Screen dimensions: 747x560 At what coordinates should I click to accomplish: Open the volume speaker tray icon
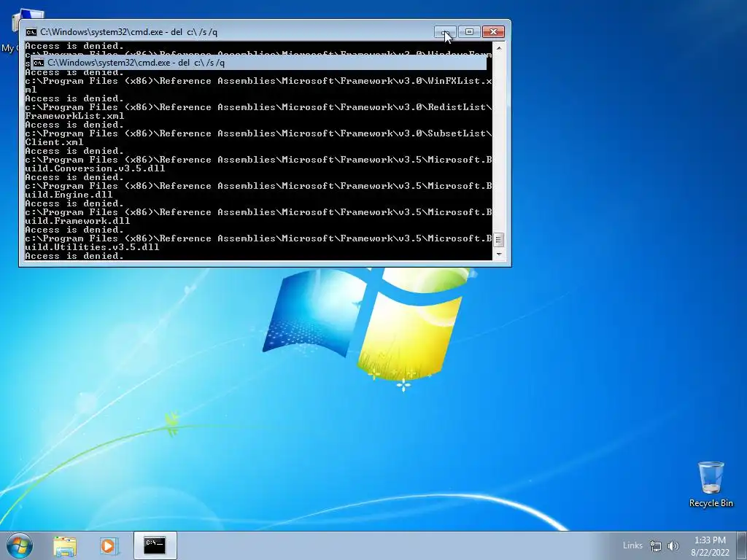[673, 546]
